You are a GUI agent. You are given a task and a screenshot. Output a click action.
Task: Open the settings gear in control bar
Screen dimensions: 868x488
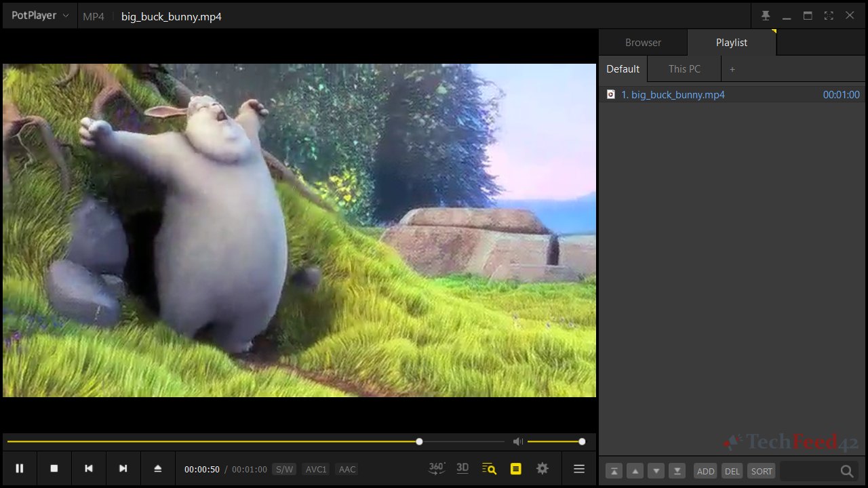[x=542, y=468]
